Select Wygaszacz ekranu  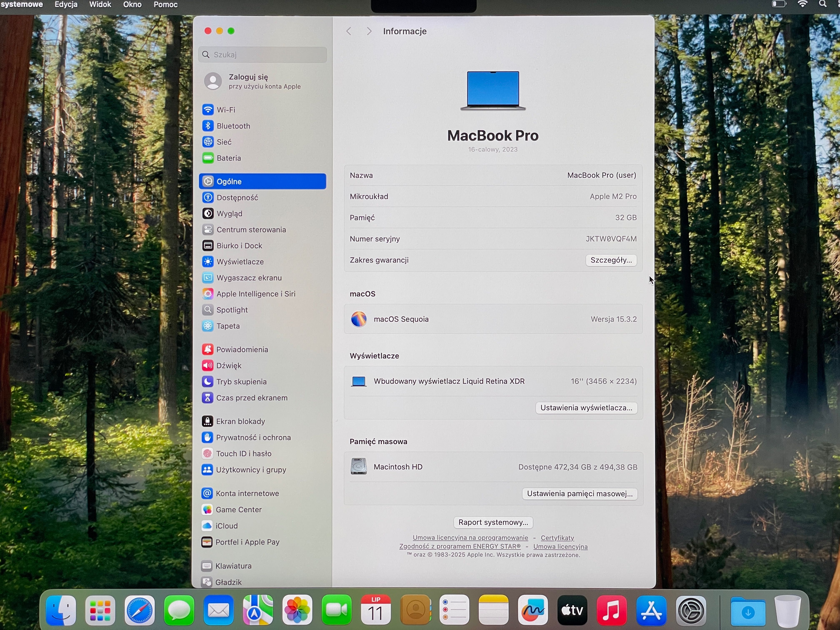262,277
